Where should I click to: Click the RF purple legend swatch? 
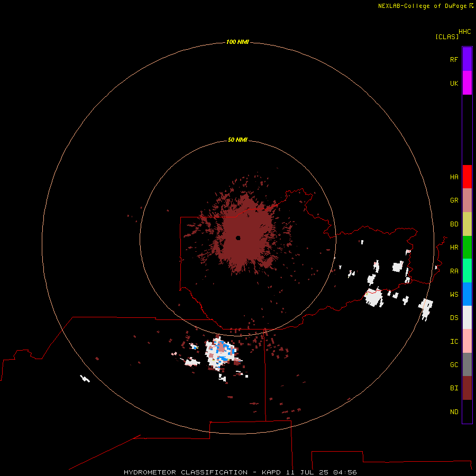click(x=467, y=59)
